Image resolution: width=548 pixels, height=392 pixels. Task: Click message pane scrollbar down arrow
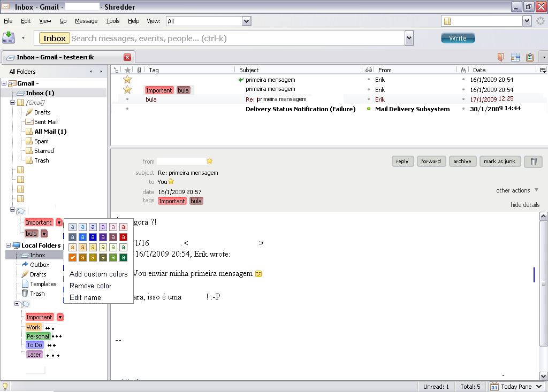[544, 376]
